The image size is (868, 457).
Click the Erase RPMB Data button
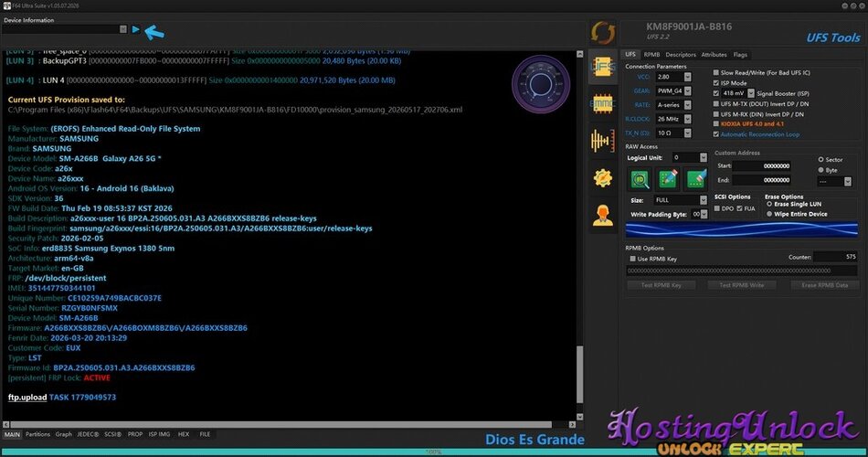pos(824,285)
